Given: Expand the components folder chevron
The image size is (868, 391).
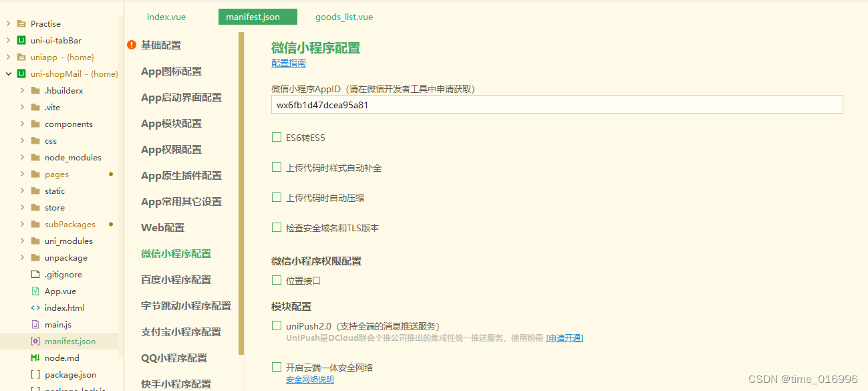Looking at the screenshot, I should pos(22,124).
